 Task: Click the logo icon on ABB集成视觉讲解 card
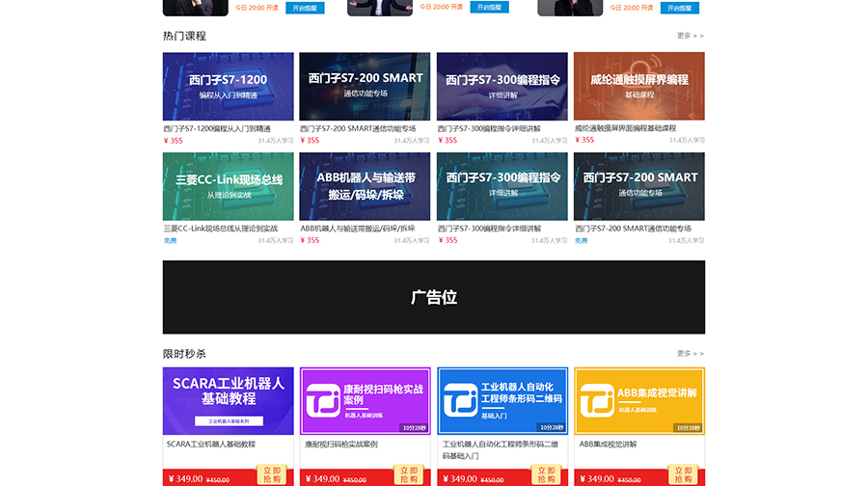click(x=597, y=400)
